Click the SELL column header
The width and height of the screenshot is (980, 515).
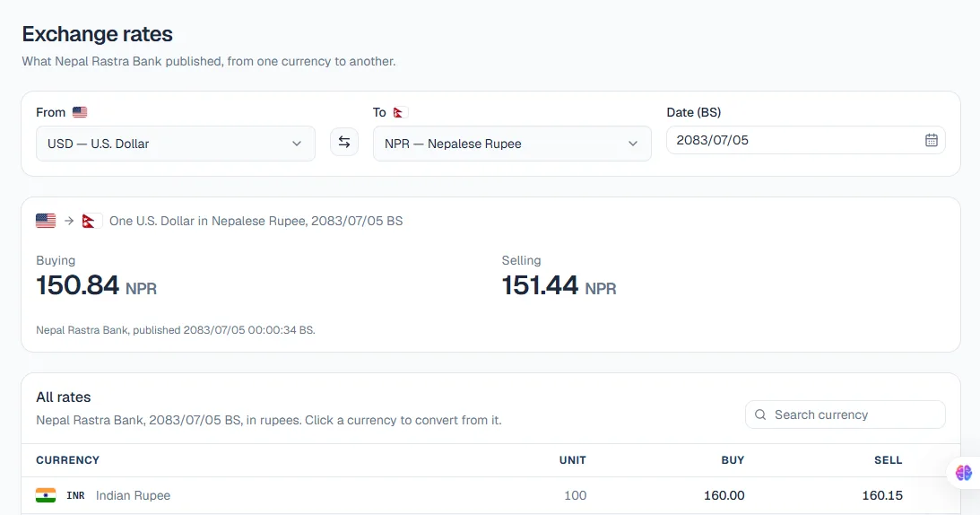889,460
